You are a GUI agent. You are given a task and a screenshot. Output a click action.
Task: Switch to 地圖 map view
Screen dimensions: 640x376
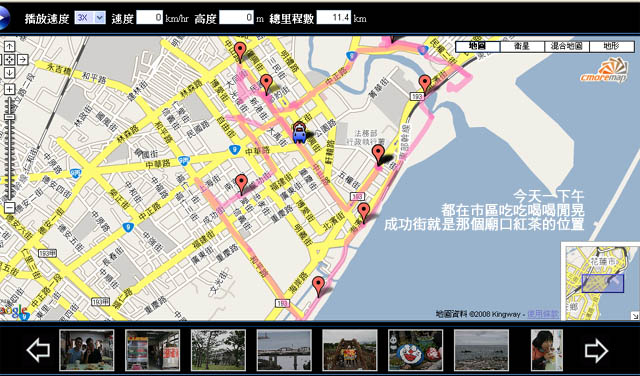[478, 46]
